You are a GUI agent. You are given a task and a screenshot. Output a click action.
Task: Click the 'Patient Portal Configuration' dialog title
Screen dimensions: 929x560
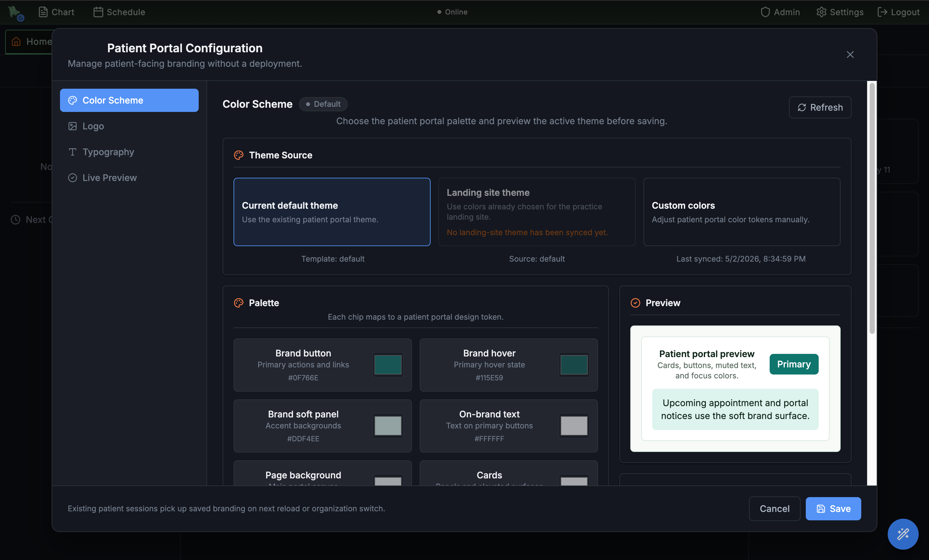185,48
